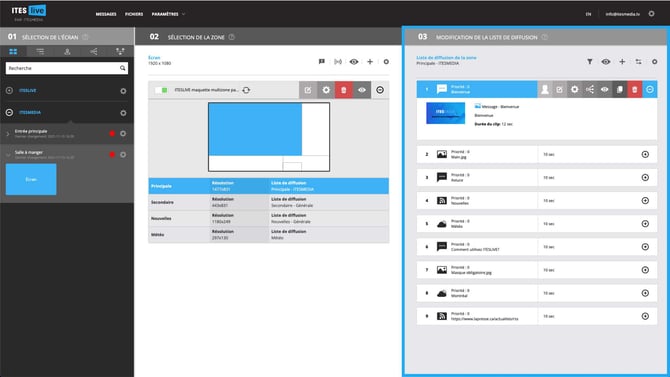Click the broadcast signal icon in the zone toolbar
Image resolution: width=670 pixels, height=377 pixels.
[338, 62]
